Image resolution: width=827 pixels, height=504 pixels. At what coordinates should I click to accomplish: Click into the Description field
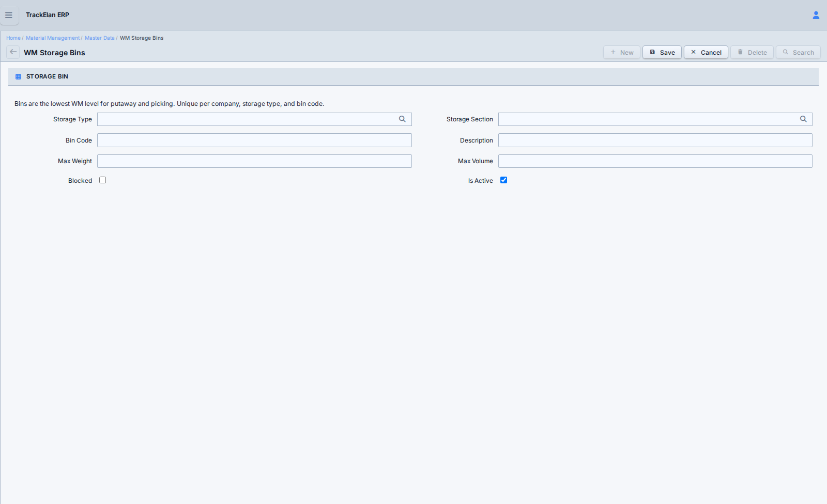655,140
